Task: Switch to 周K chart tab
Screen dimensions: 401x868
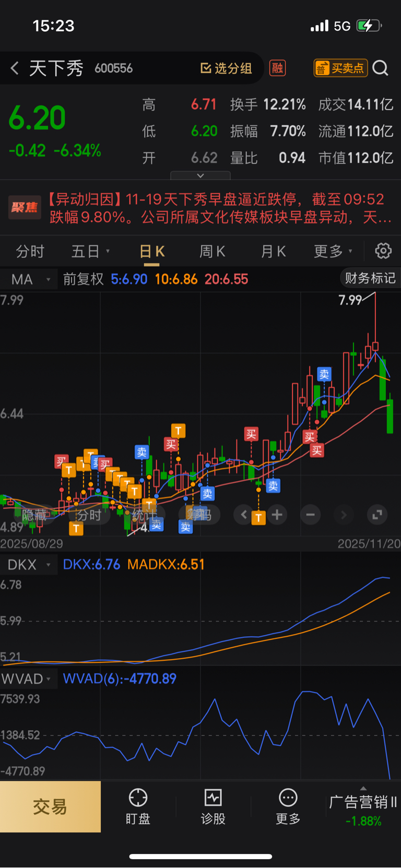Action: (x=212, y=252)
